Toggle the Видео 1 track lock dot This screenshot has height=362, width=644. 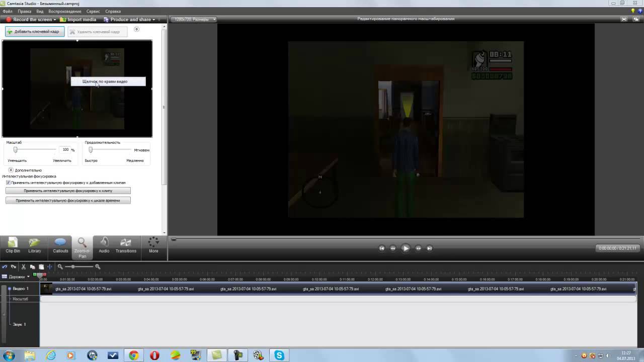click(x=10, y=289)
